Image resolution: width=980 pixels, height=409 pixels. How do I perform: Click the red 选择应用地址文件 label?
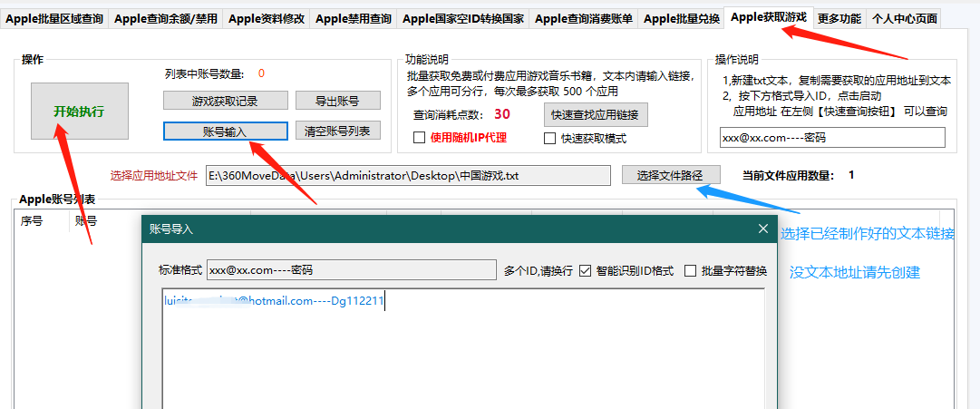154,176
